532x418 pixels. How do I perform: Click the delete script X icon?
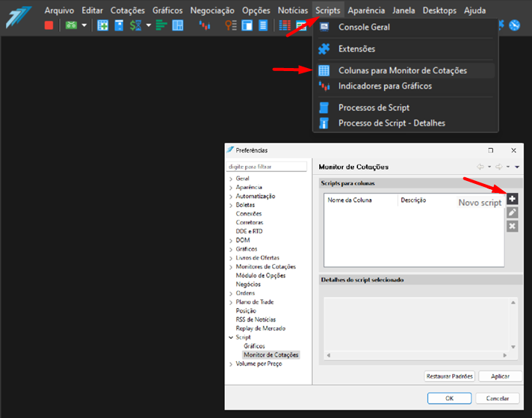click(512, 226)
